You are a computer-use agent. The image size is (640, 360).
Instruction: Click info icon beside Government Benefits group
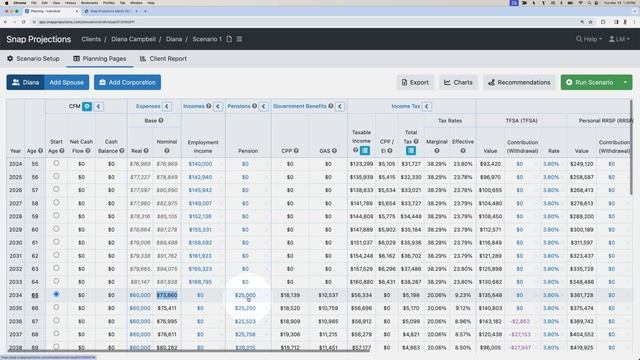pos(331,106)
